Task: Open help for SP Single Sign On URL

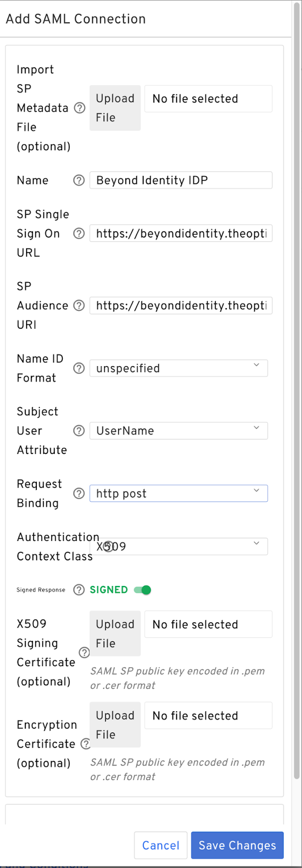Action: click(x=79, y=233)
